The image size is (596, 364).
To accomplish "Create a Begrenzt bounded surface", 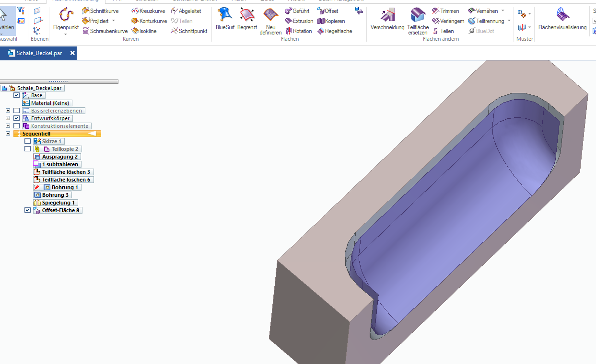I will pos(247,19).
